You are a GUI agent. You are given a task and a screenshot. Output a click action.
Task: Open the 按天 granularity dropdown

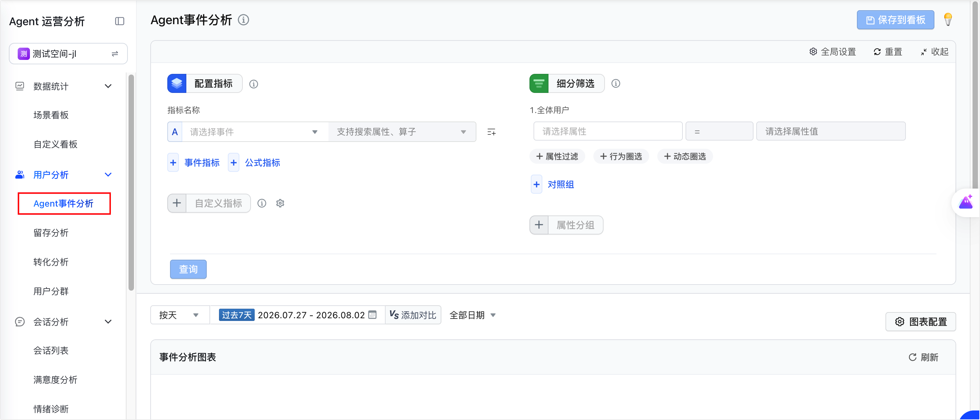(x=180, y=315)
